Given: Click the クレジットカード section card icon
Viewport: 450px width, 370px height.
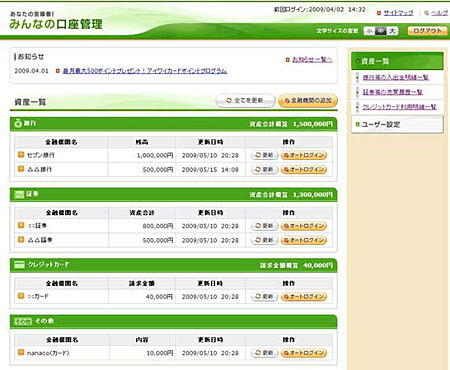Looking at the screenshot, I should point(19,265).
